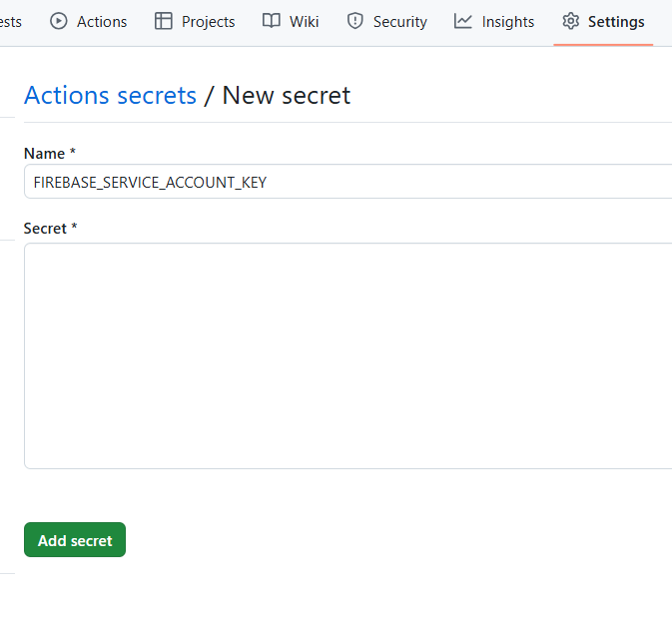
Task: Click the Add secret button
Action: click(75, 539)
